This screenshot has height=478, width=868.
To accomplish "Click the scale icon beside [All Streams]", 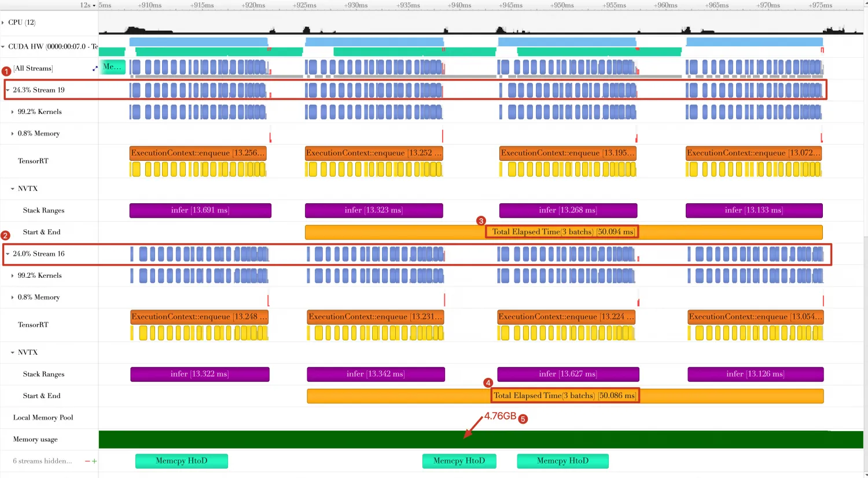I will point(95,68).
